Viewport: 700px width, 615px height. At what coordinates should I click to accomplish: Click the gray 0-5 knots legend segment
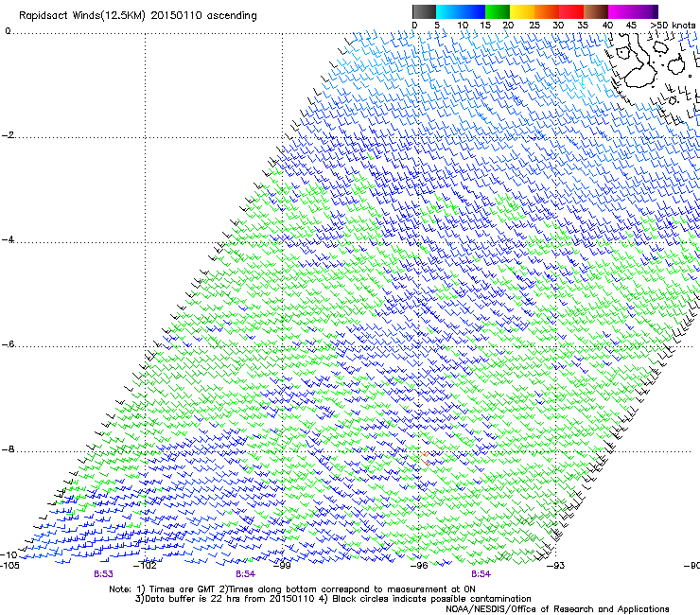click(424, 11)
